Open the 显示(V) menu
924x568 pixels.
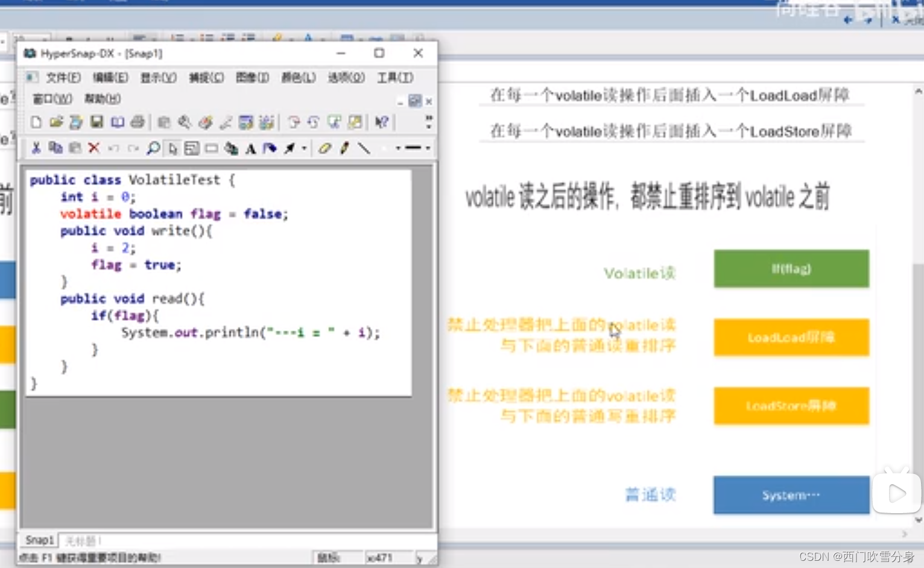tap(158, 77)
